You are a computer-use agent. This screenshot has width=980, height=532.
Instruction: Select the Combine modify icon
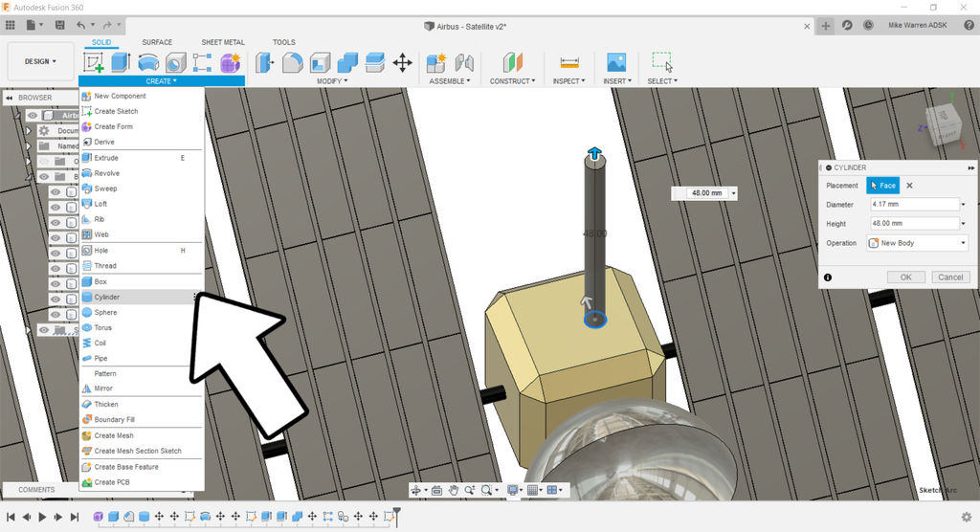347,62
